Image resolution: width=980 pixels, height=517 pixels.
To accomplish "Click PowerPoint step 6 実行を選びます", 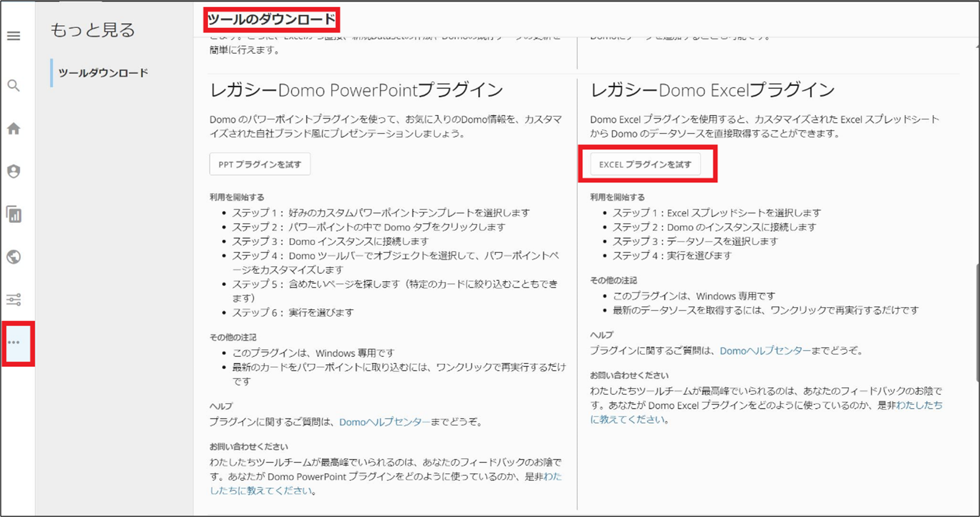I will pyautogui.click(x=293, y=312).
